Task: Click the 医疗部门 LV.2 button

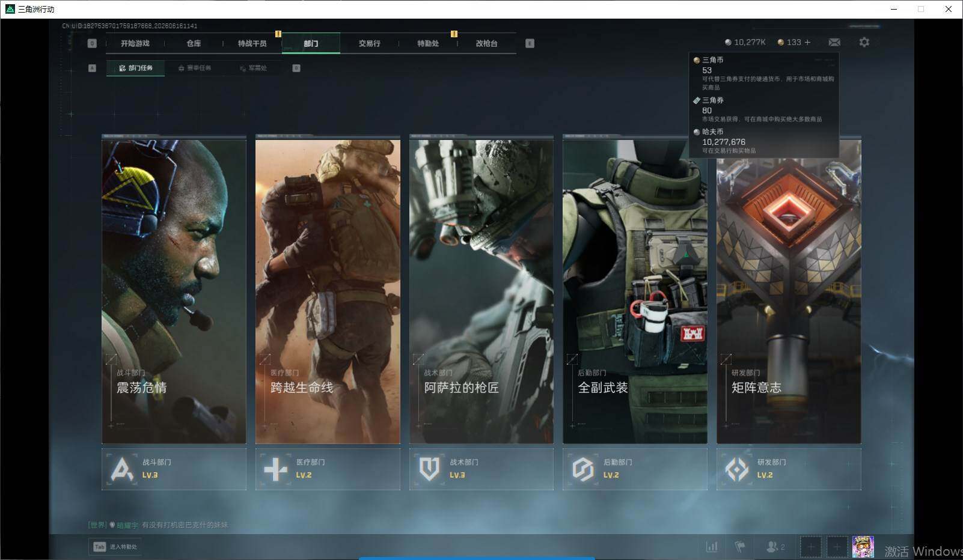Action: click(x=328, y=469)
